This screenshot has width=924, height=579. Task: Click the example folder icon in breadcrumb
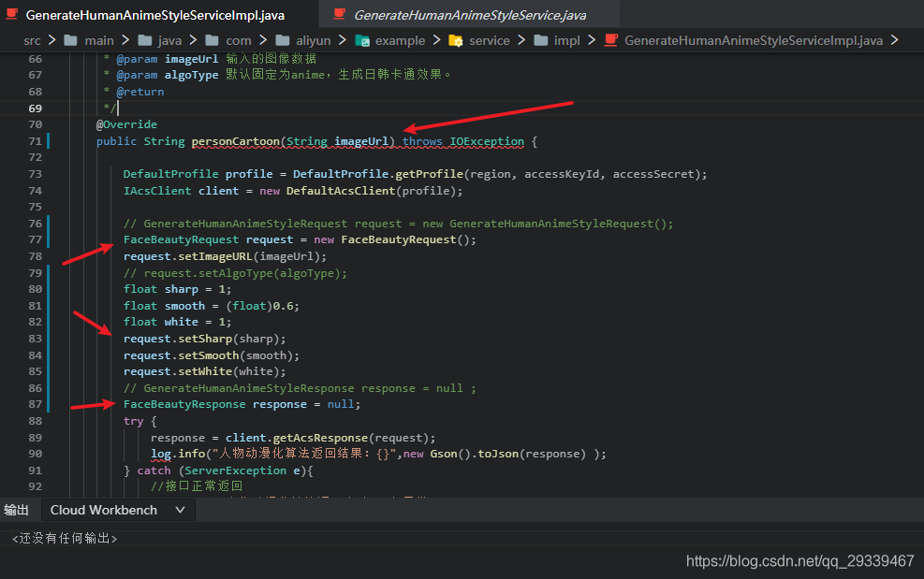click(x=362, y=40)
